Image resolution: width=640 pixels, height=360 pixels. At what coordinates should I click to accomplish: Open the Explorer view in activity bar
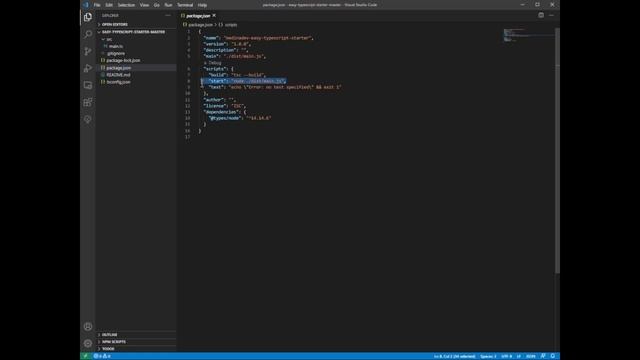88,17
